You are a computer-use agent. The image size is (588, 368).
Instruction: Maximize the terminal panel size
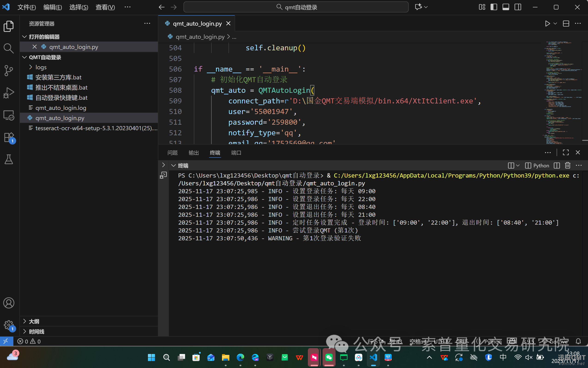pos(566,153)
